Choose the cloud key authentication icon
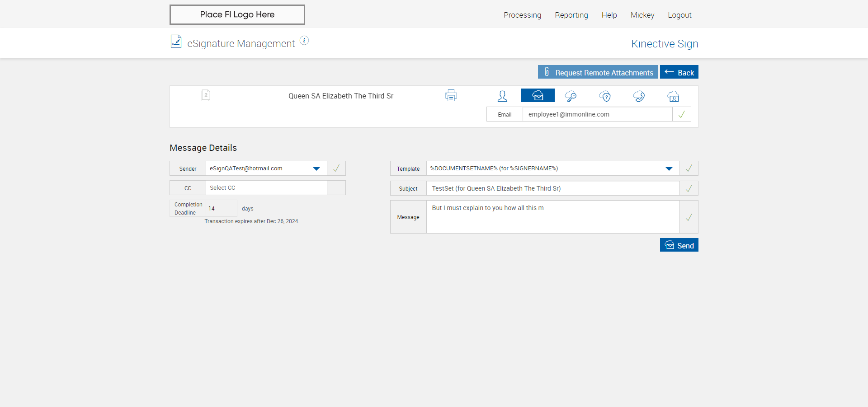 (x=571, y=96)
